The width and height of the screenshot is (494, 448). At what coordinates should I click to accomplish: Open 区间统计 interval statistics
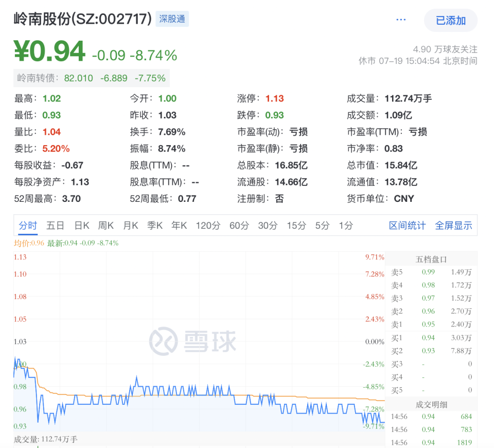click(408, 226)
